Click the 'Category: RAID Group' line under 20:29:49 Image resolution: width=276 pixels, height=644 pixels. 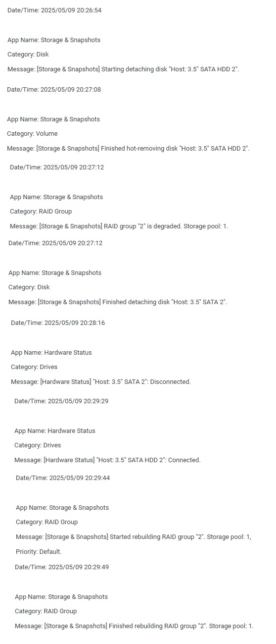(x=46, y=611)
